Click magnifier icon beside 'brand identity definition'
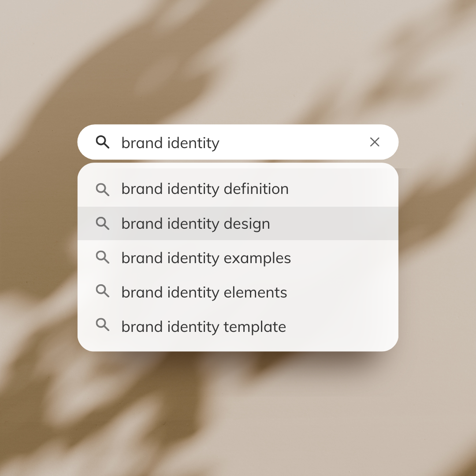The image size is (476, 476). [x=103, y=190]
